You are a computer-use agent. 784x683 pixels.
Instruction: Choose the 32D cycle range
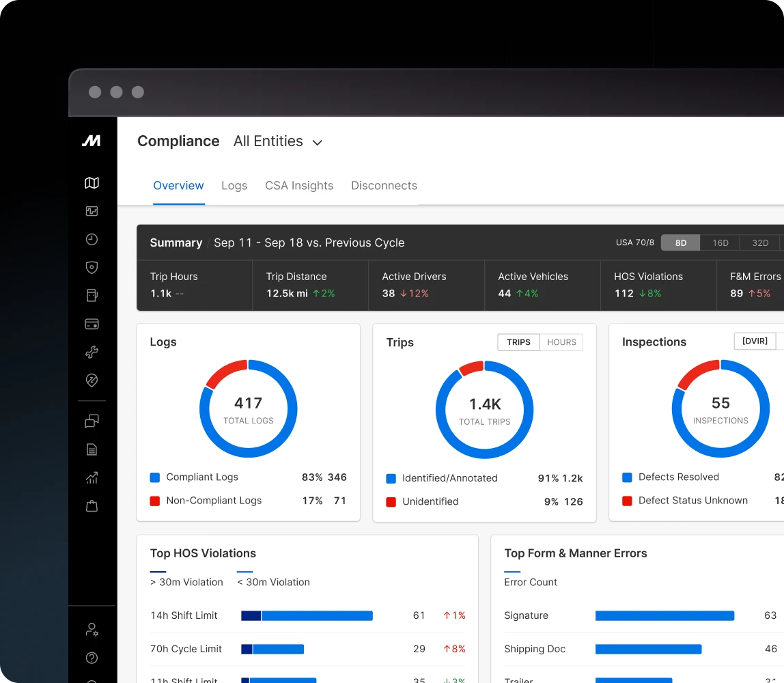pyautogui.click(x=759, y=242)
